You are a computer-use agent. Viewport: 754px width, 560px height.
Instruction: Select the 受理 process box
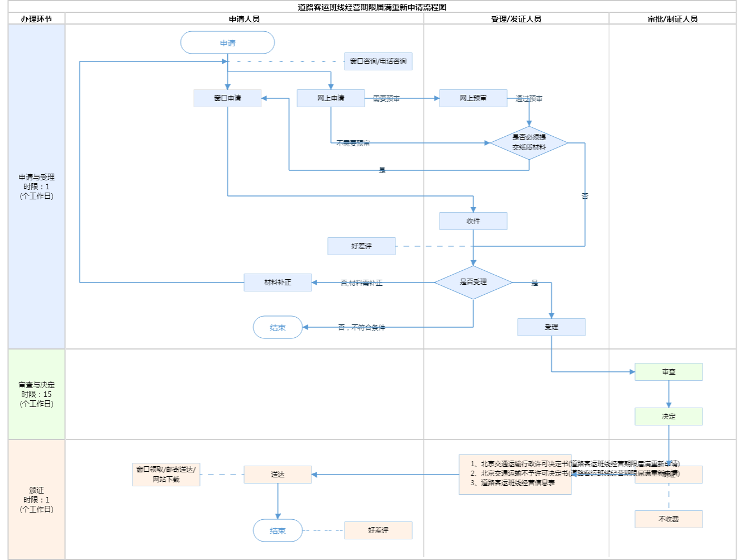pyautogui.click(x=551, y=327)
